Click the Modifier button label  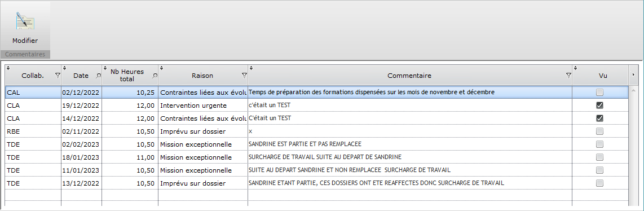[x=25, y=41]
